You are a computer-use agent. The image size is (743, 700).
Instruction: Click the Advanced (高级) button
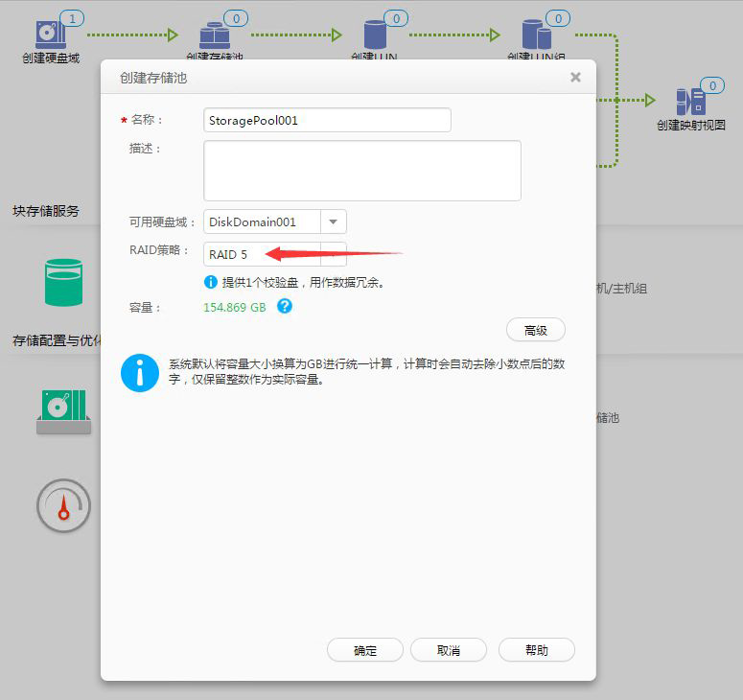pyautogui.click(x=536, y=330)
